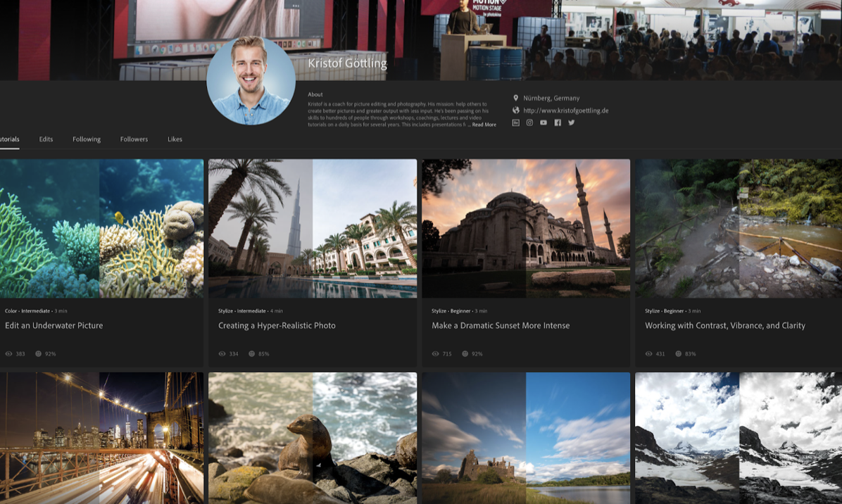The image size is (842, 504).
Task: Open the Likes tab
Action: 175,139
